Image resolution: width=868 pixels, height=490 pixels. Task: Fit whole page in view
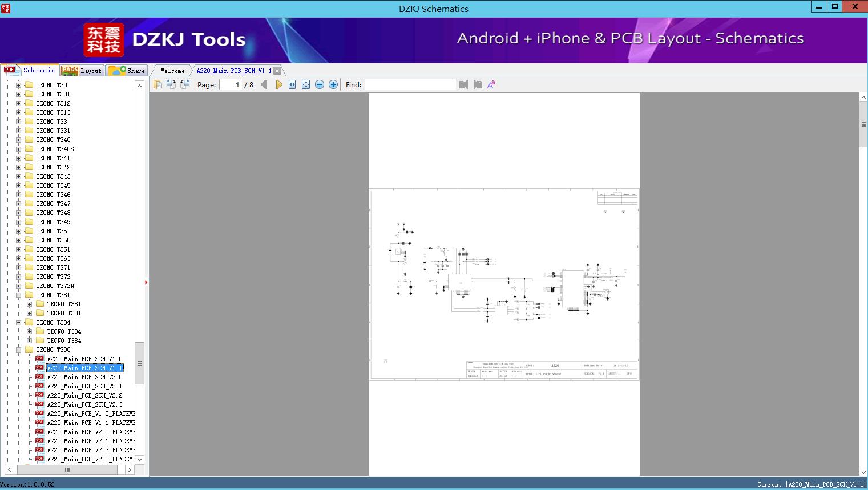pyautogui.click(x=306, y=84)
